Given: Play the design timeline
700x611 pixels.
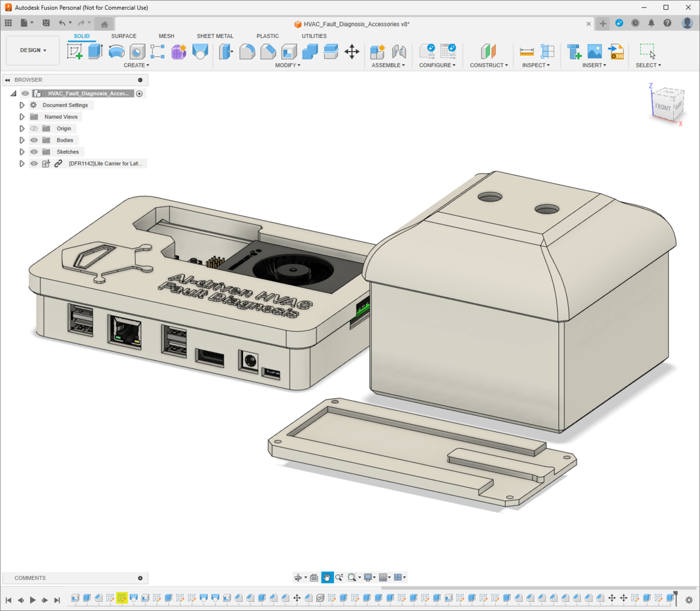Looking at the screenshot, I should point(32,600).
